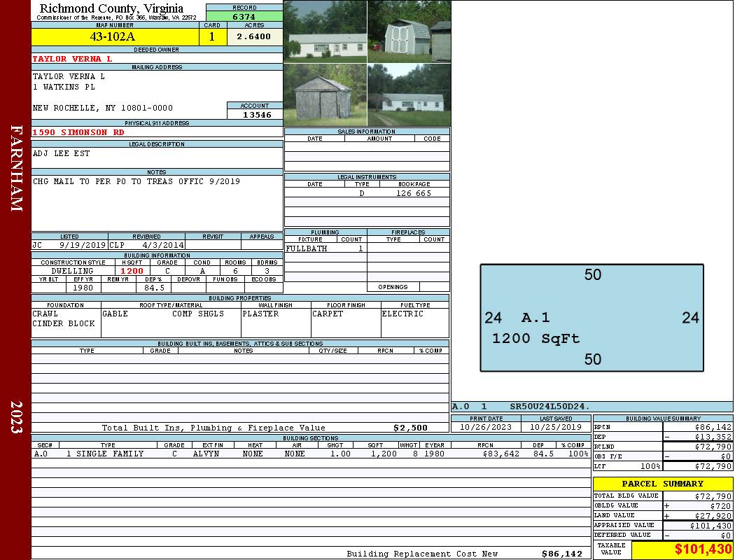Viewport: 735px width, 560px height.
Task: Select the acres value 2.6400
Action: (x=255, y=36)
